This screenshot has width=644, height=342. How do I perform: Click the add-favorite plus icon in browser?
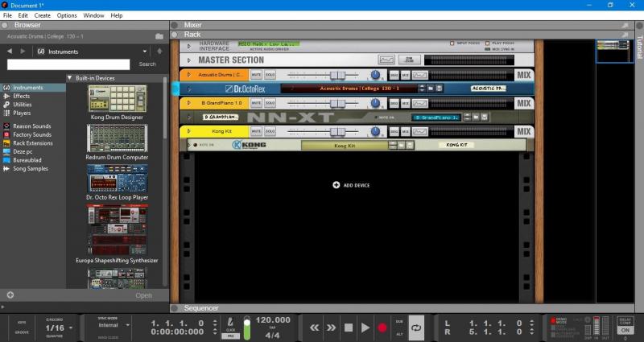(x=10, y=295)
